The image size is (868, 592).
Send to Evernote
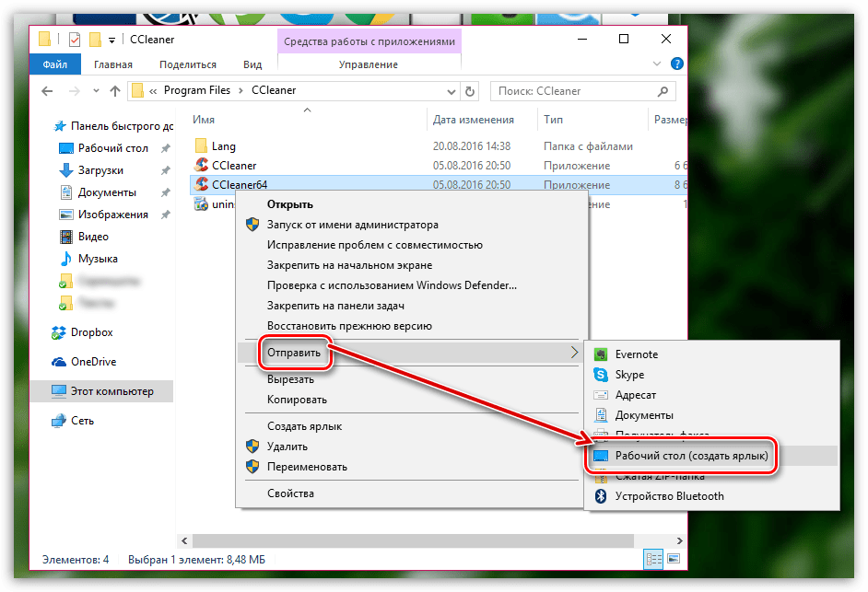point(636,354)
